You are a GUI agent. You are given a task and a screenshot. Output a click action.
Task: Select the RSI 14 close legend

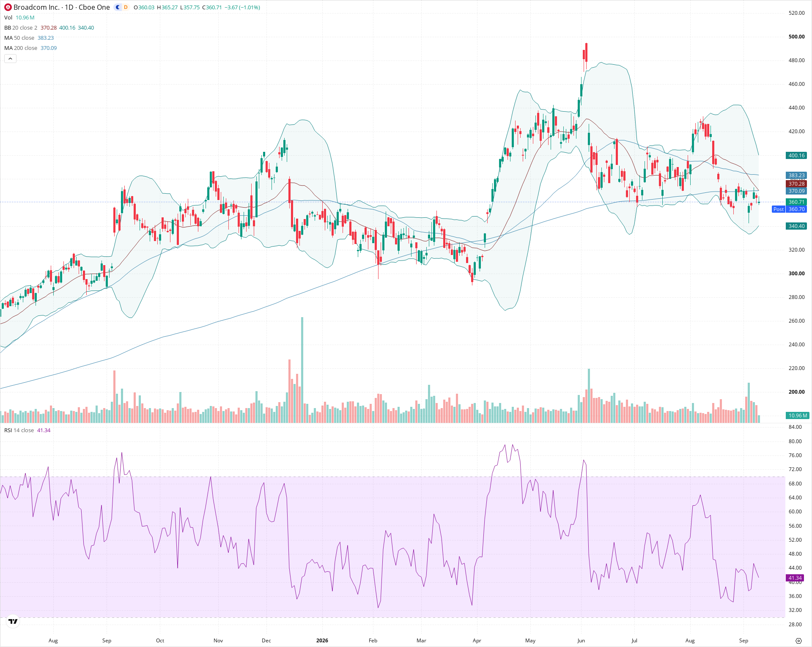click(x=19, y=430)
